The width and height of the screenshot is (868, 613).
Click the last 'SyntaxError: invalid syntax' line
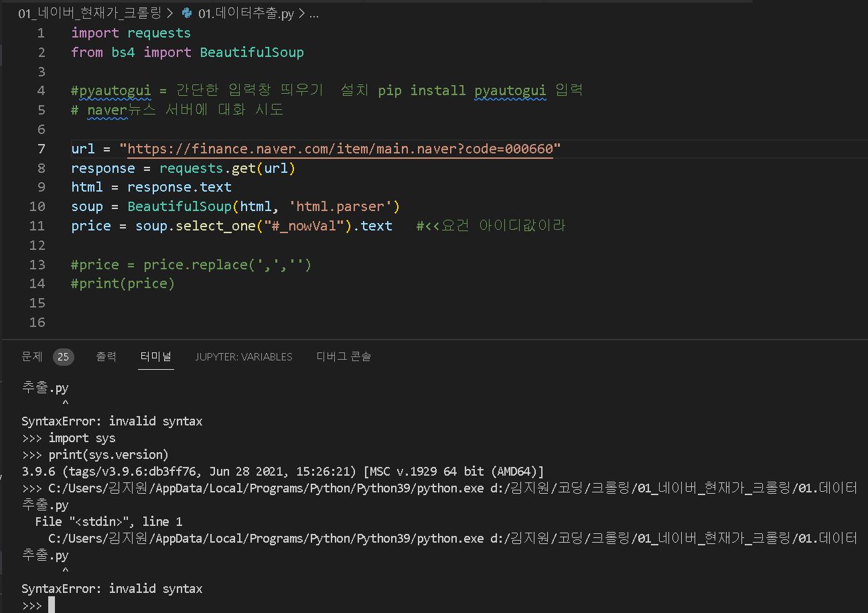click(x=112, y=589)
